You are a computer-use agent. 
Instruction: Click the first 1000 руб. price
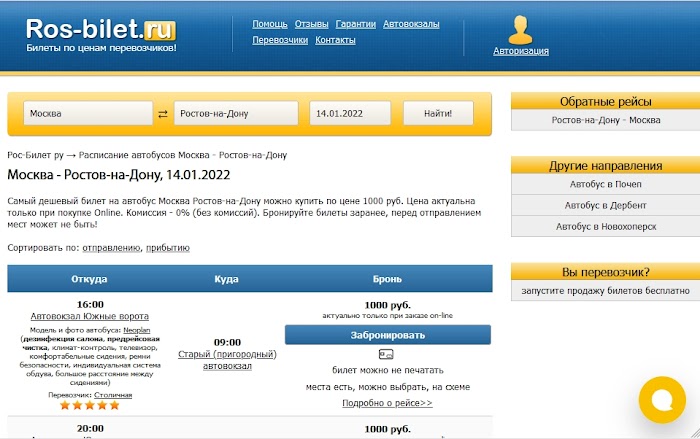coord(388,305)
